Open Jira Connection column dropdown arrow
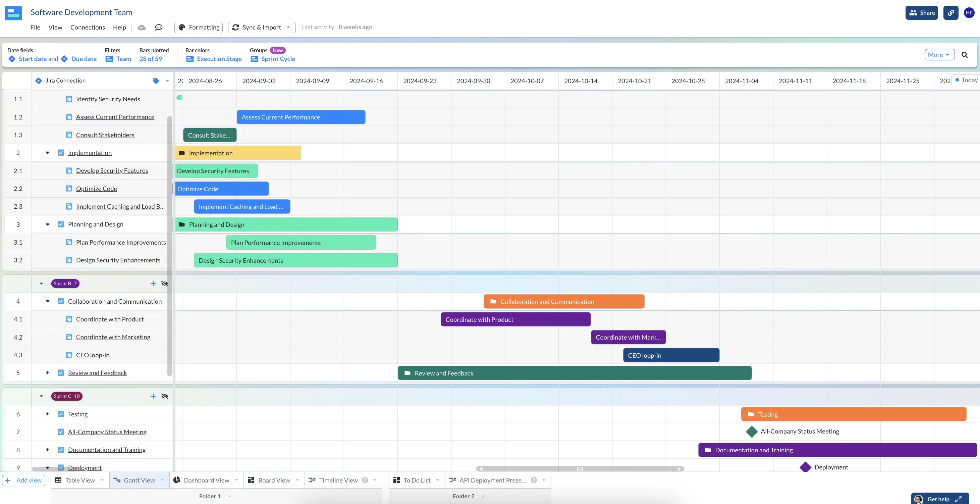The width and height of the screenshot is (980, 504). [x=167, y=81]
